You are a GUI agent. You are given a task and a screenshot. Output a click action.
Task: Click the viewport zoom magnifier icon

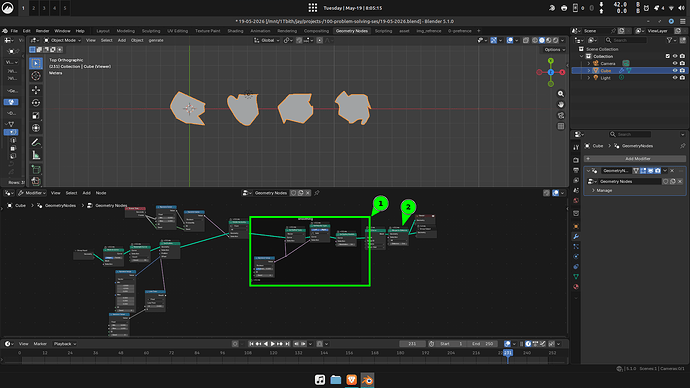click(561, 94)
